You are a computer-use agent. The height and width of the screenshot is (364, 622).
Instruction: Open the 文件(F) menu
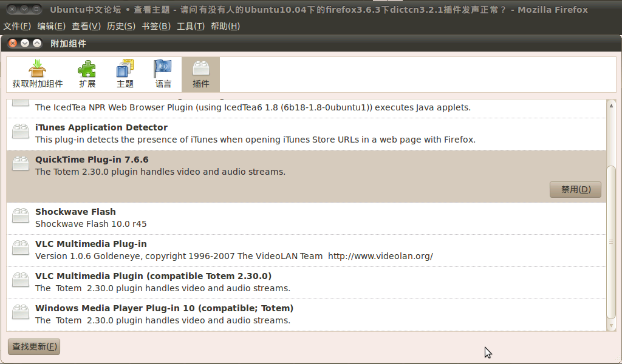(x=16, y=26)
